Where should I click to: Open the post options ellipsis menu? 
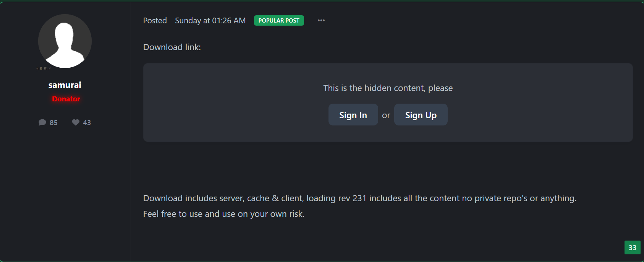click(321, 21)
